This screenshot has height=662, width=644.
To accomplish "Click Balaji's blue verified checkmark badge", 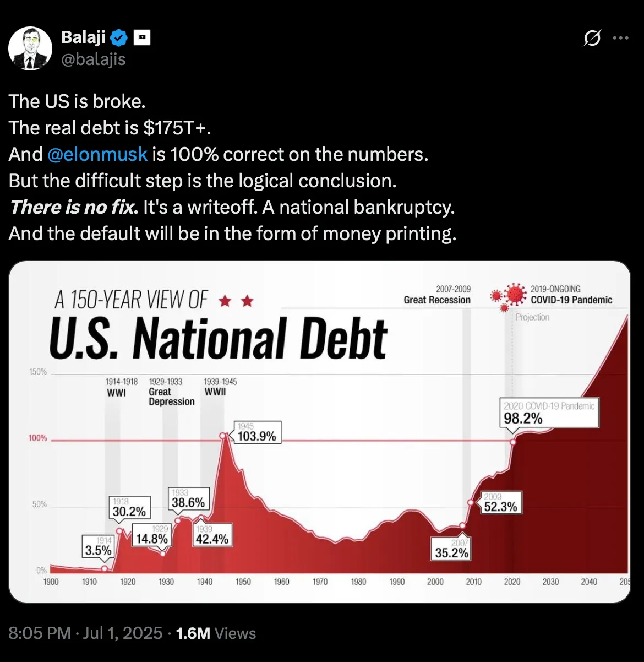I will pyautogui.click(x=118, y=37).
